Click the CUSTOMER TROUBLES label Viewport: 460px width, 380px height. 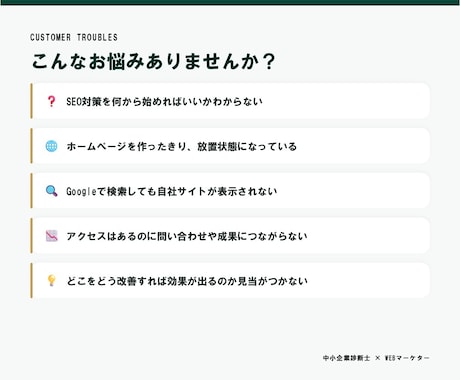point(74,37)
